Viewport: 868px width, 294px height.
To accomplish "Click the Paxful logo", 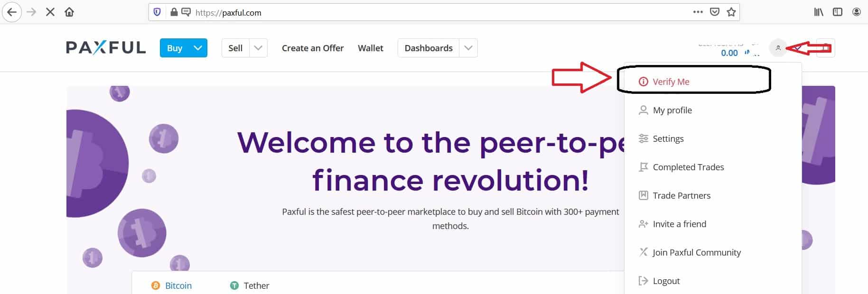I will [x=105, y=47].
